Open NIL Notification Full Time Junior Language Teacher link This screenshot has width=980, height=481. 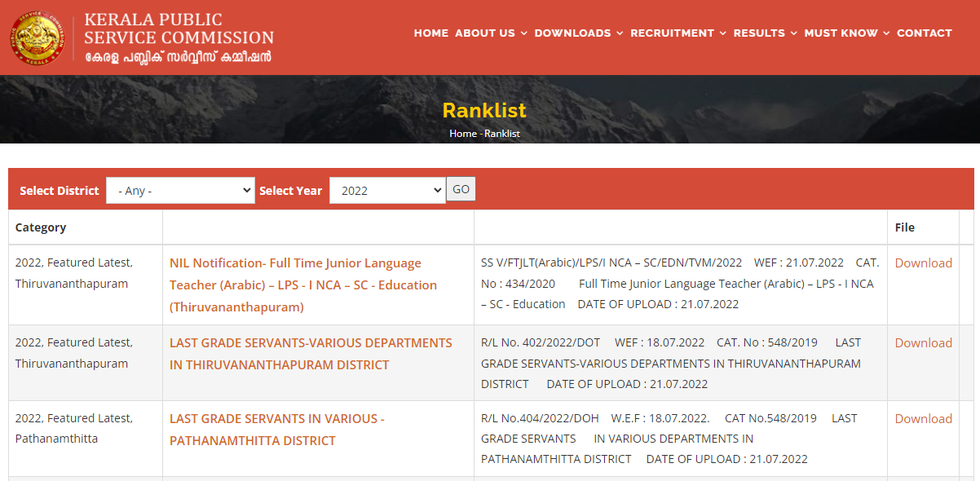click(303, 285)
